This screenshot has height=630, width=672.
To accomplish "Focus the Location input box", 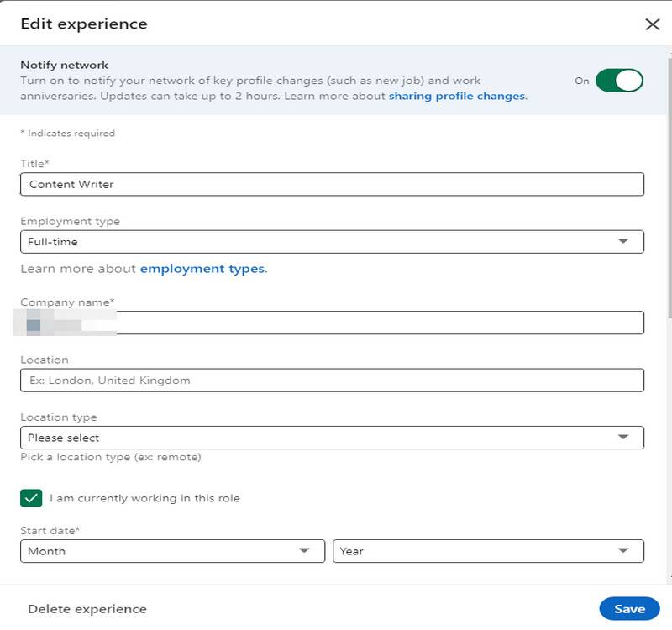I will (x=332, y=381).
